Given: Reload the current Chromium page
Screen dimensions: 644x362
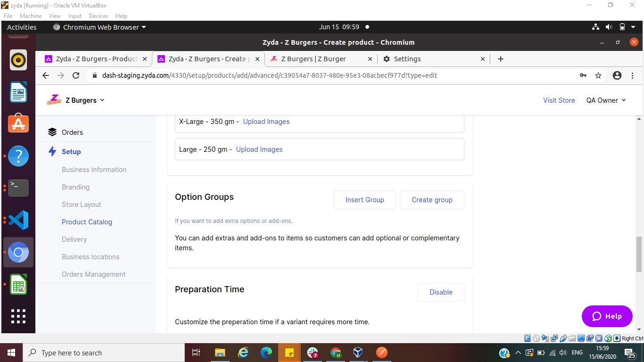Looking at the screenshot, I should 76,75.
